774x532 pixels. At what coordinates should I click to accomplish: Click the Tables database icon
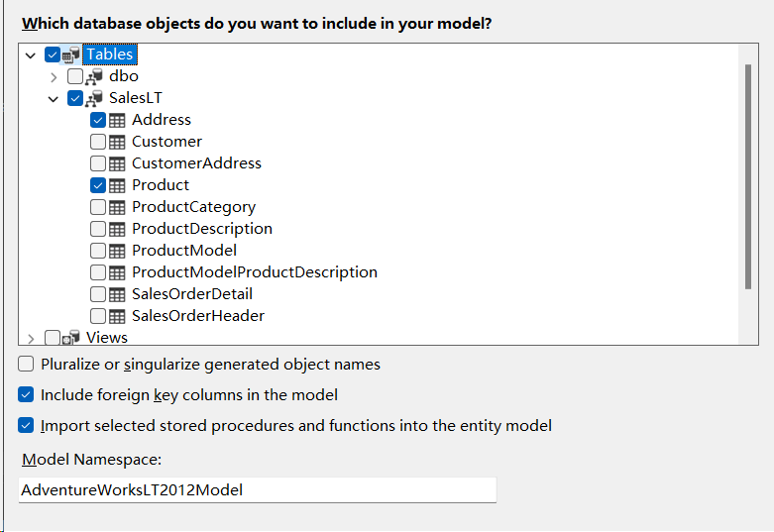coord(71,54)
